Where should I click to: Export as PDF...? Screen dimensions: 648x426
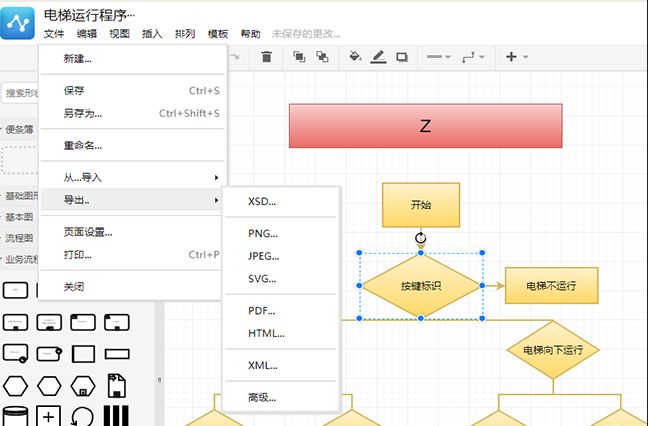click(281, 311)
